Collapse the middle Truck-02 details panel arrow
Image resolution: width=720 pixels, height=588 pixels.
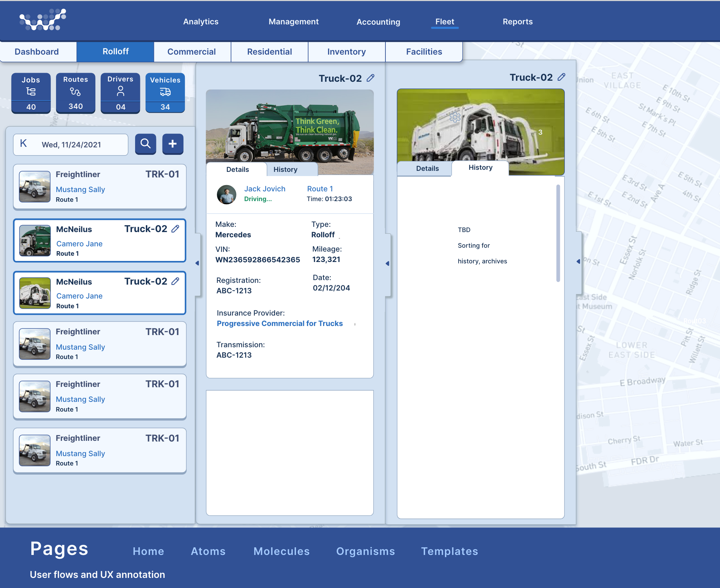388,263
